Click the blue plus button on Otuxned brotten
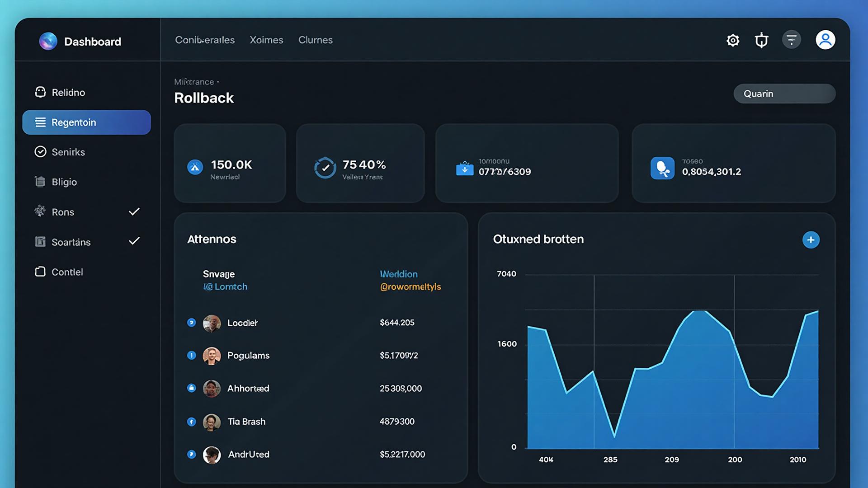868x488 pixels. point(811,240)
